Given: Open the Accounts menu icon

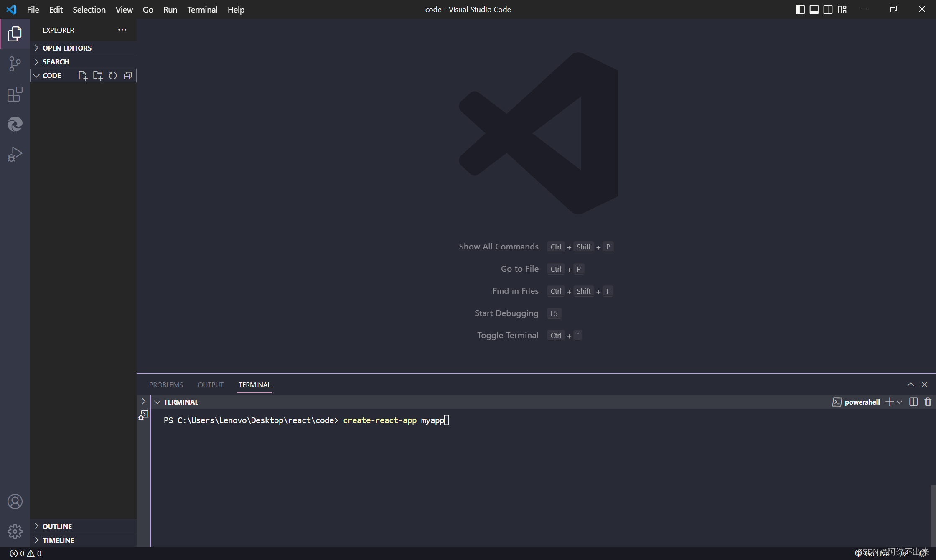Looking at the screenshot, I should click(15, 501).
